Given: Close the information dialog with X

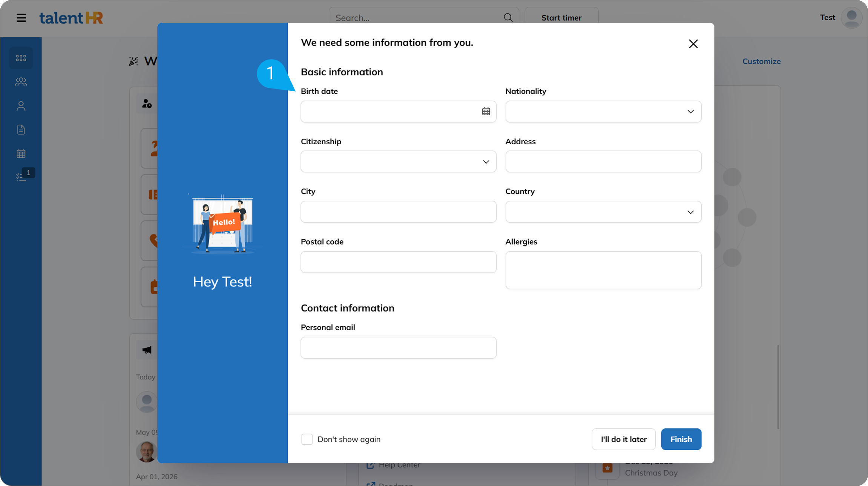Looking at the screenshot, I should coord(693,44).
